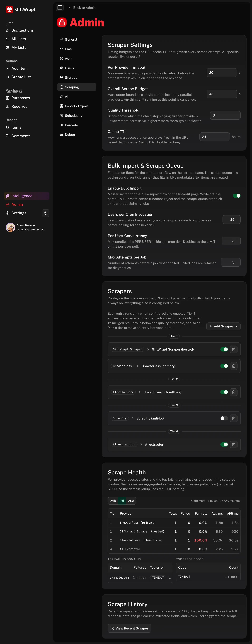The width and height of the screenshot is (252, 644).
Task: Click trash icon for GiftWrapt Scraper (hosted)
Action: [x=233, y=349]
